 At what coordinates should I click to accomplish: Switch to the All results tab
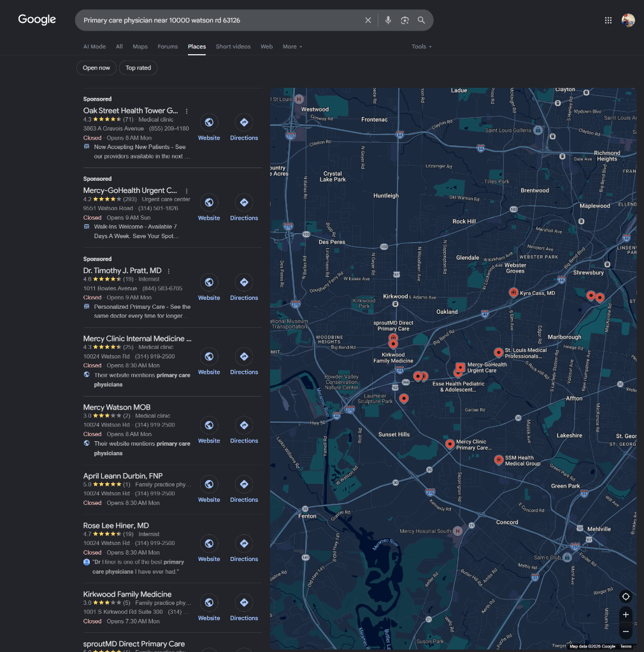119,46
